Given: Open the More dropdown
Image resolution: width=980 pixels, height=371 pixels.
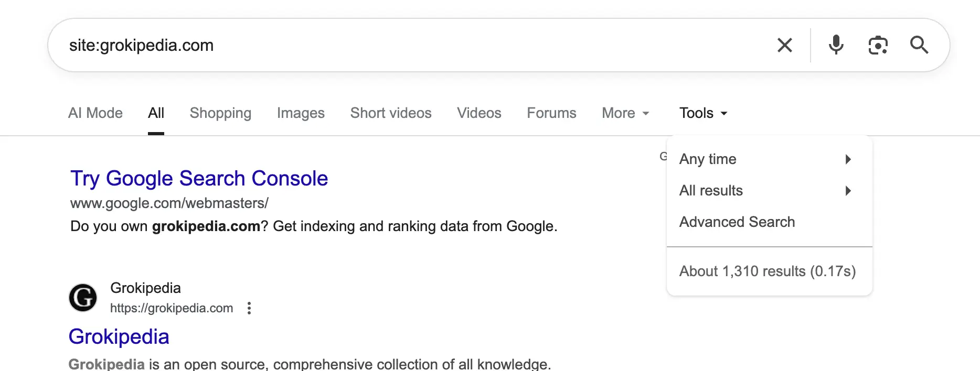Looking at the screenshot, I should [x=625, y=113].
